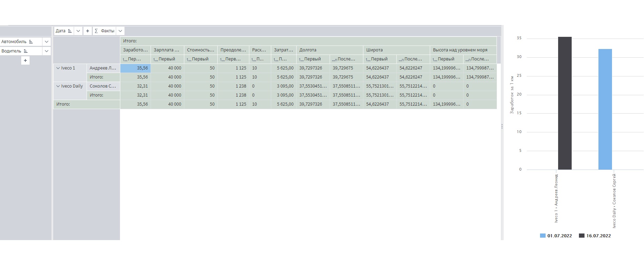Select the 'Высота над уровнем моря' header
This screenshot has height=279, width=644.
(463, 50)
